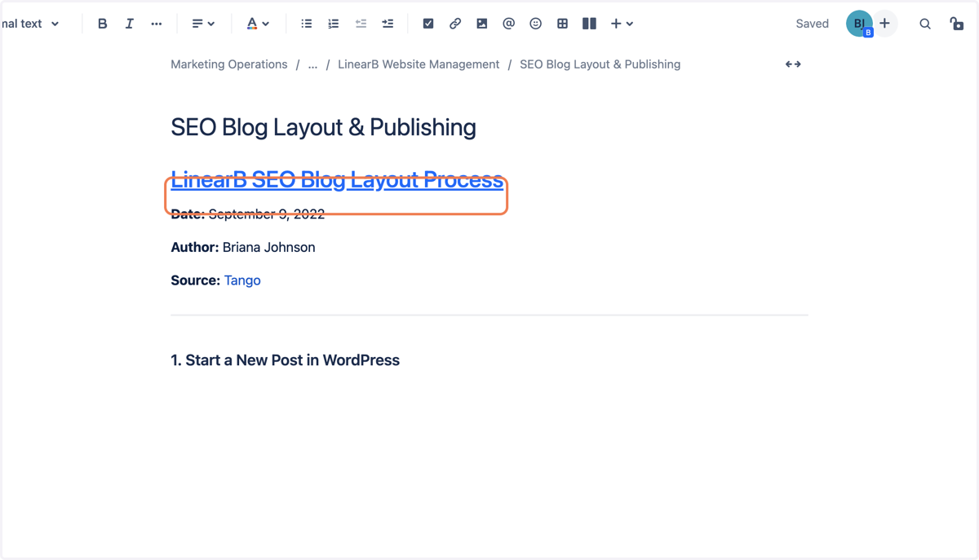This screenshot has width=979, height=560.
Task: Toggle italic formatting
Action: (129, 24)
